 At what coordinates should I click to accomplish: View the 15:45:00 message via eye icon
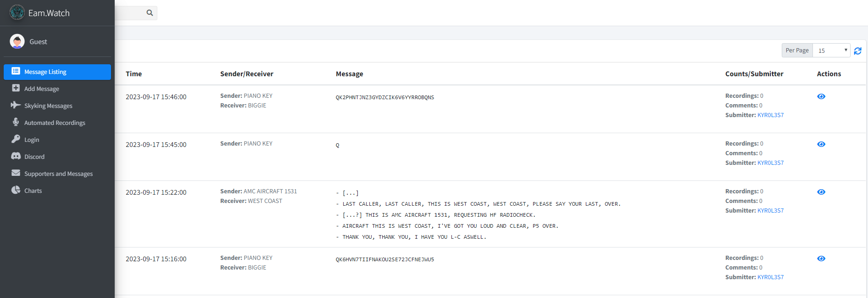point(821,144)
